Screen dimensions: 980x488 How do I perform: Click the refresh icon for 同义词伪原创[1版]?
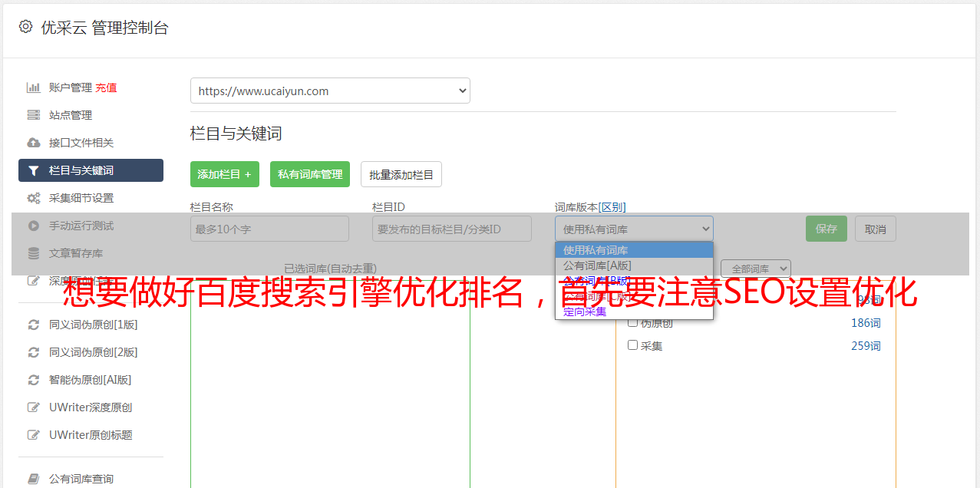coord(33,325)
